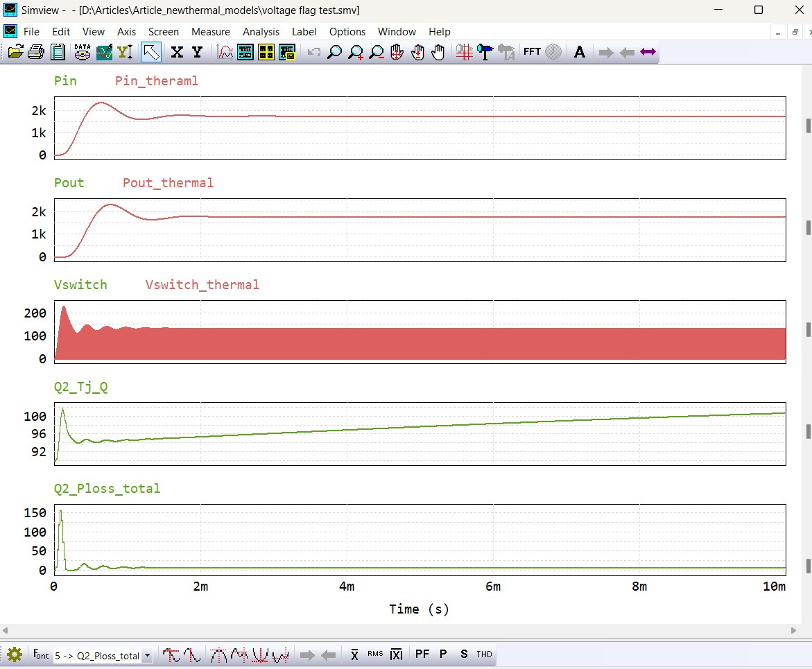Click the average X-bar button
This screenshot has height=669, width=812.
[x=355, y=654]
